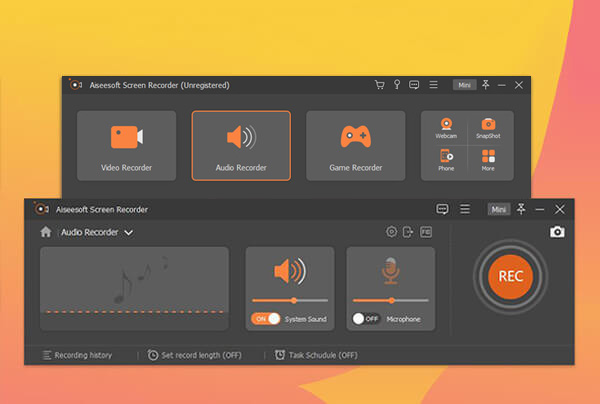
Task: Click the Task Schedule alarm icon
Action: tap(280, 355)
